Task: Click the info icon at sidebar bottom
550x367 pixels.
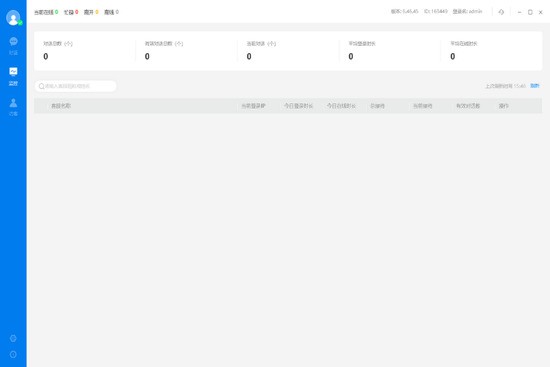Action: [x=13, y=354]
